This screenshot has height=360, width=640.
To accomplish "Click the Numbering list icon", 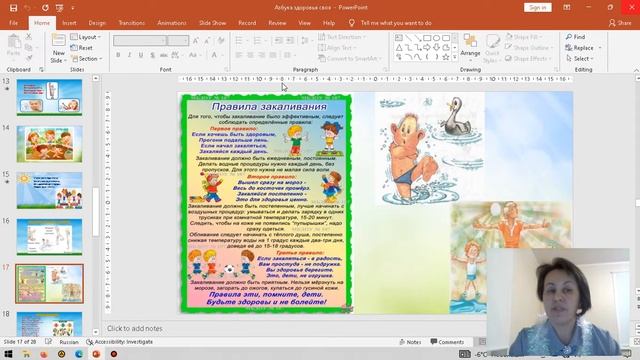I will coord(257,40).
